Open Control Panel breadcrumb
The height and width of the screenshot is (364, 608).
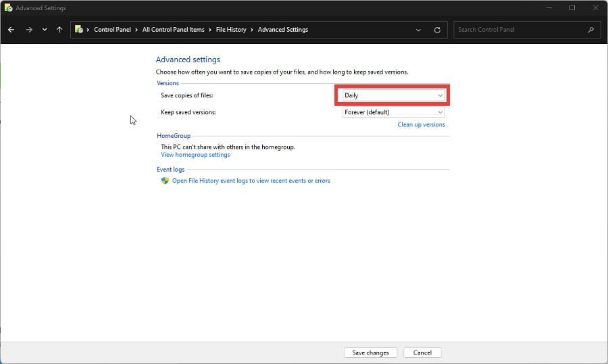coord(112,30)
